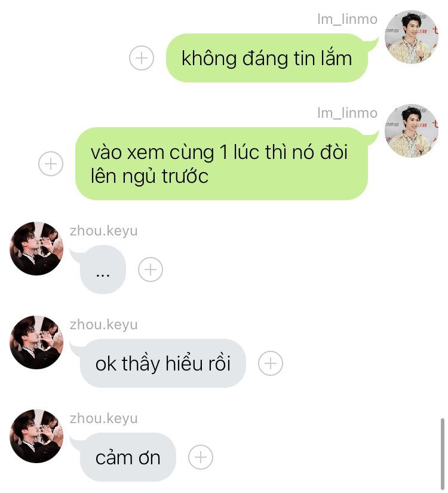
Task: Click plus icon beside 'không đáng tin lắm'
Action: point(142,58)
